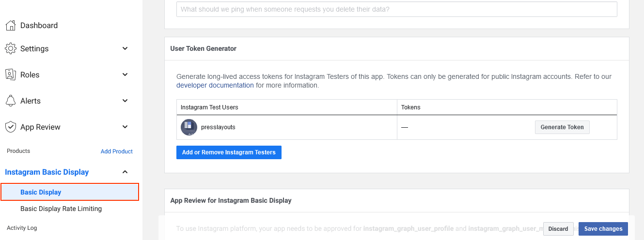The image size is (644, 240).
Task: Collapse the Instagram Basic Display section arrow
Action: tap(125, 172)
